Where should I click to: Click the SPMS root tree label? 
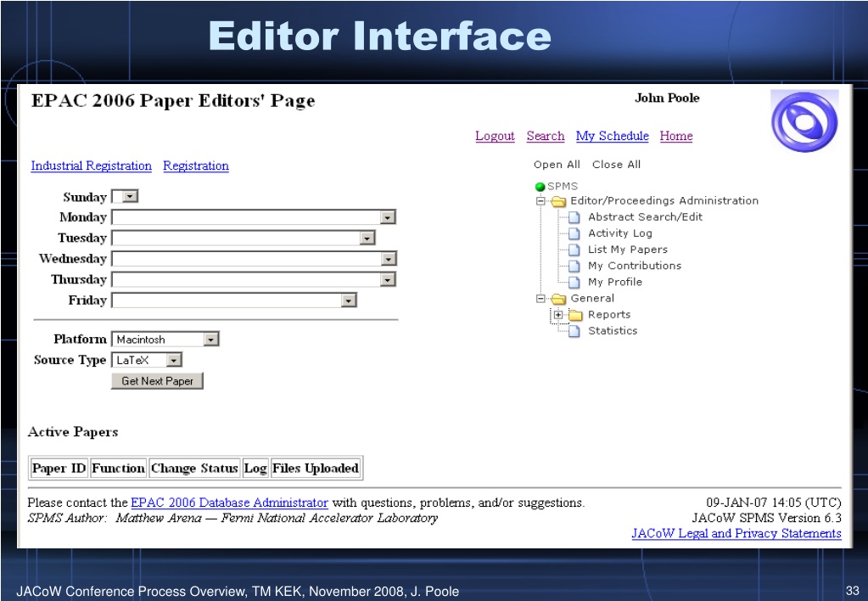(x=563, y=187)
